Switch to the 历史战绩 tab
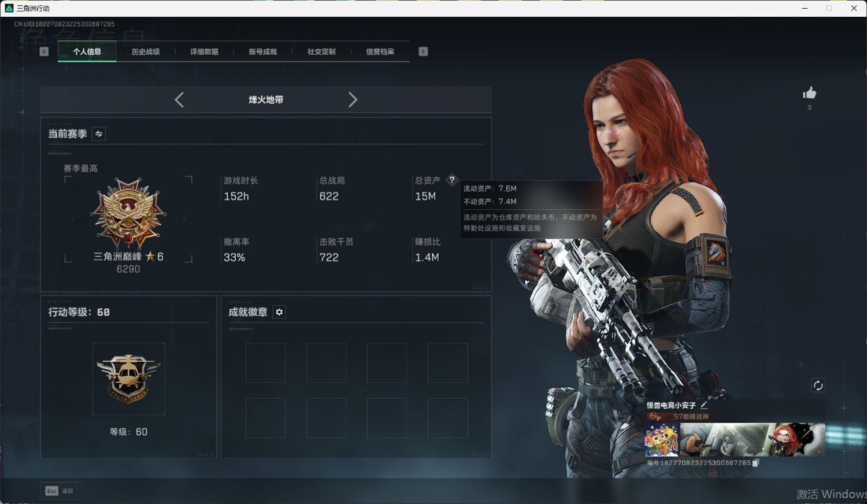Viewport: 867px width, 504px height. (146, 52)
